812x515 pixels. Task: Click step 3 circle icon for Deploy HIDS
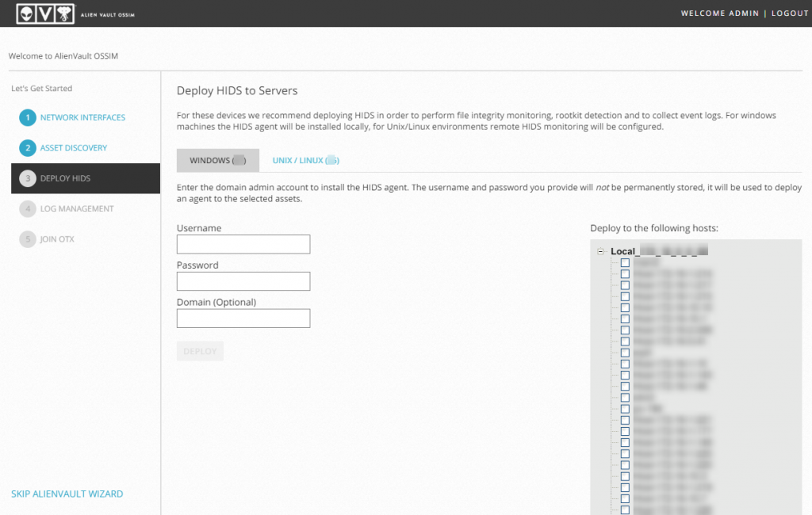point(28,178)
